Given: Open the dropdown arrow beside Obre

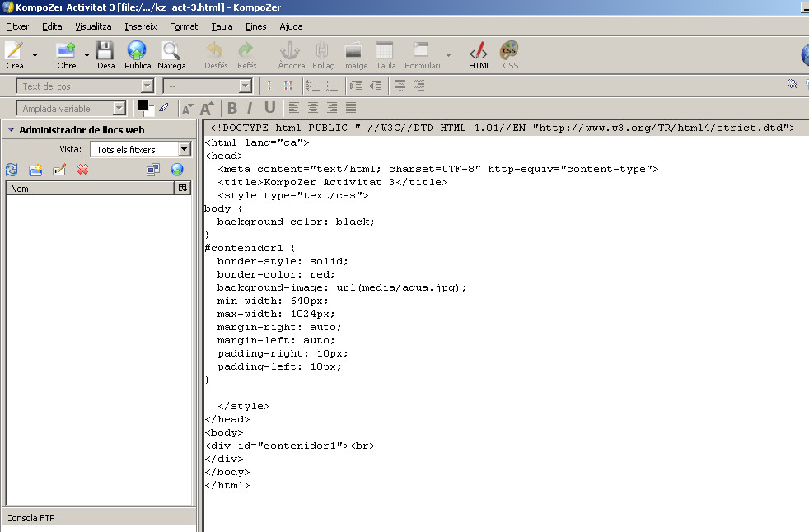Looking at the screenshot, I should (87, 55).
